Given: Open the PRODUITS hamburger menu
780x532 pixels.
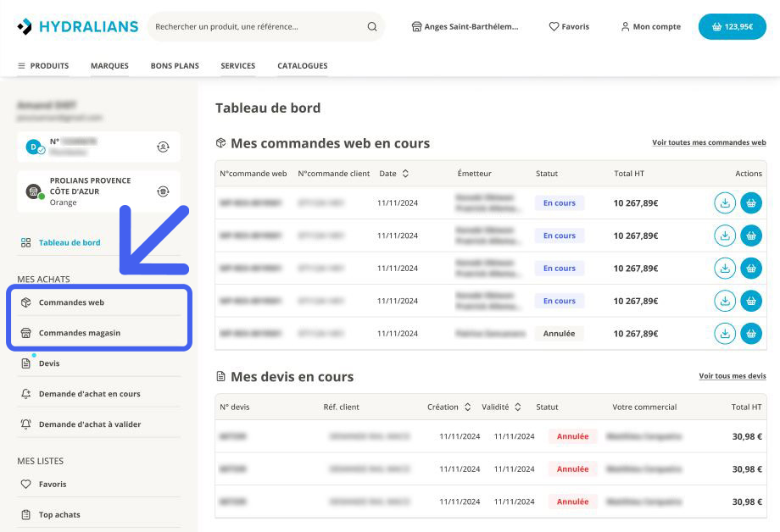Looking at the screenshot, I should [43, 65].
